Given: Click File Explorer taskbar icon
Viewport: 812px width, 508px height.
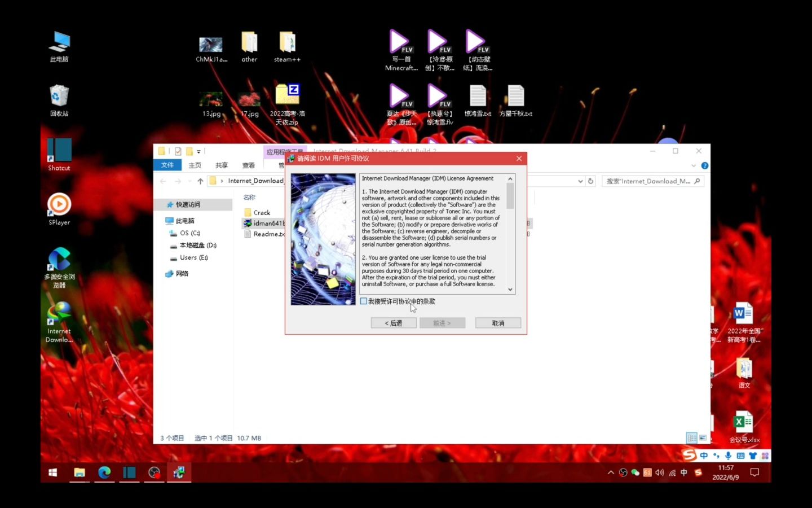Looking at the screenshot, I should pos(80,472).
